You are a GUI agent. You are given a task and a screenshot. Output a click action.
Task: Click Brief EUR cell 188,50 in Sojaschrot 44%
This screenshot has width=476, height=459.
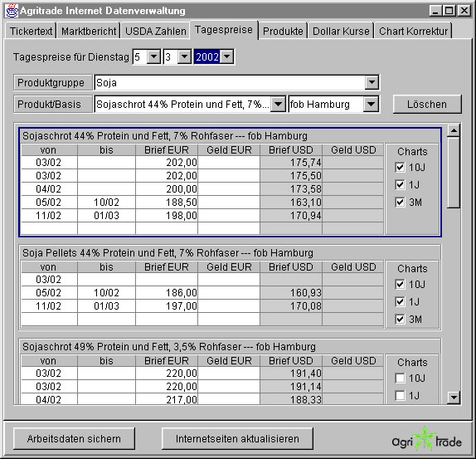pos(167,203)
